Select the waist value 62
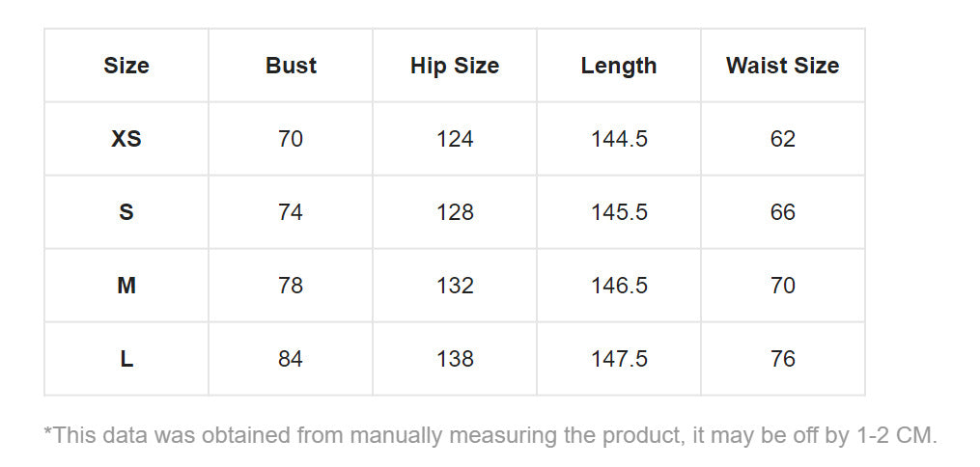 (x=782, y=139)
